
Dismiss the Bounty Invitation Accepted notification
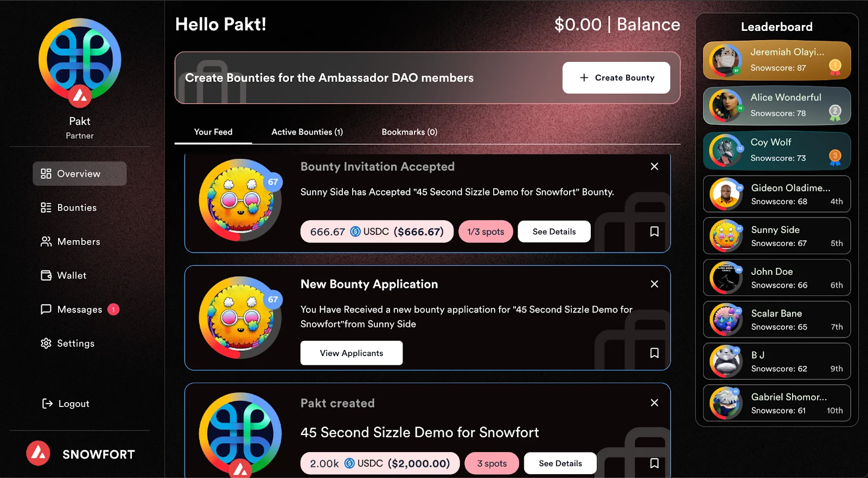pos(654,166)
